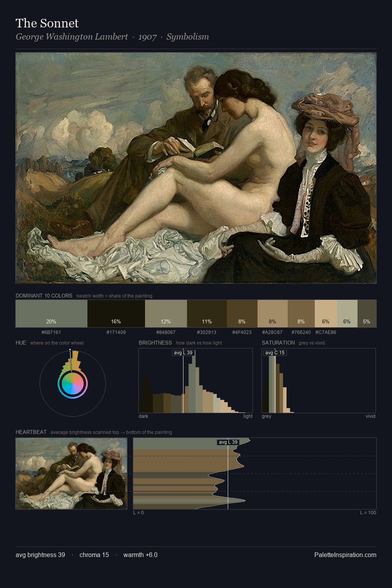Viewport: 392px width, 588px height.
Task: Click the 6% beige swatch above #C7AE86
Action: 326,314
